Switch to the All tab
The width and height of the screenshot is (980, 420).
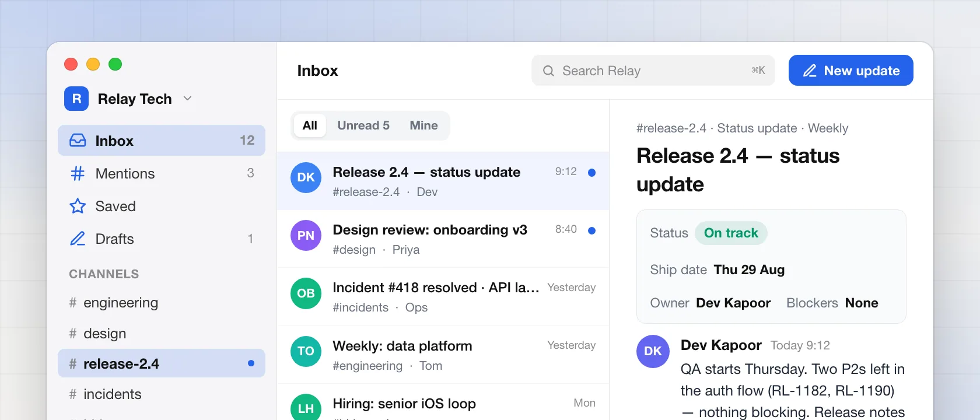click(x=310, y=125)
